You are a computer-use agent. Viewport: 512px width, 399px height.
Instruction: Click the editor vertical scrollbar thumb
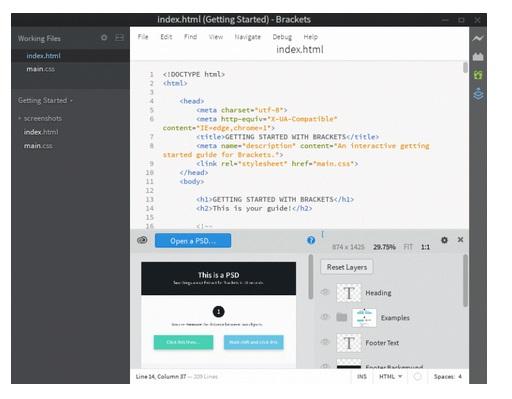pyautogui.click(x=465, y=67)
